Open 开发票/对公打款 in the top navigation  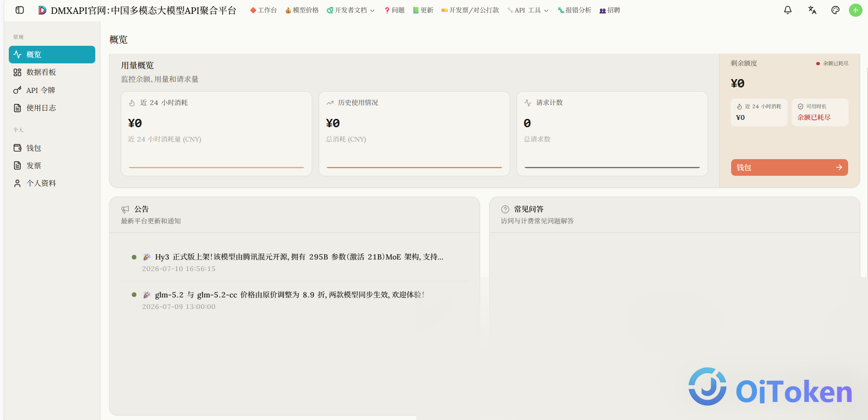470,10
